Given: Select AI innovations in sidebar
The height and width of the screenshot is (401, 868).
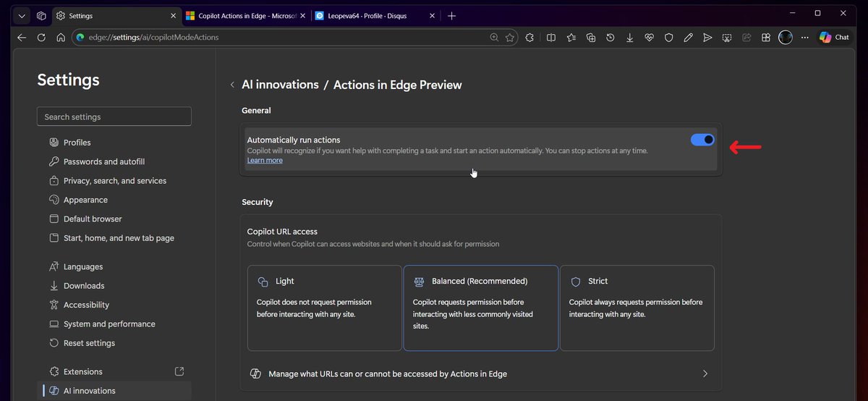Looking at the screenshot, I should [114, 391].
